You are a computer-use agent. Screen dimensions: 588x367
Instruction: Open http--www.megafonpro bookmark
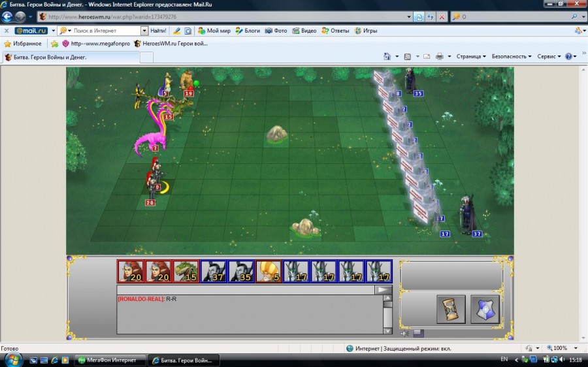96,44
